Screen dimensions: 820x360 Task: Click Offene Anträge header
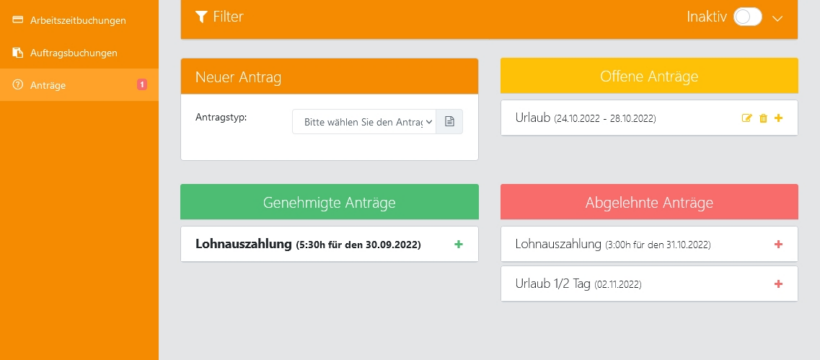649,76
